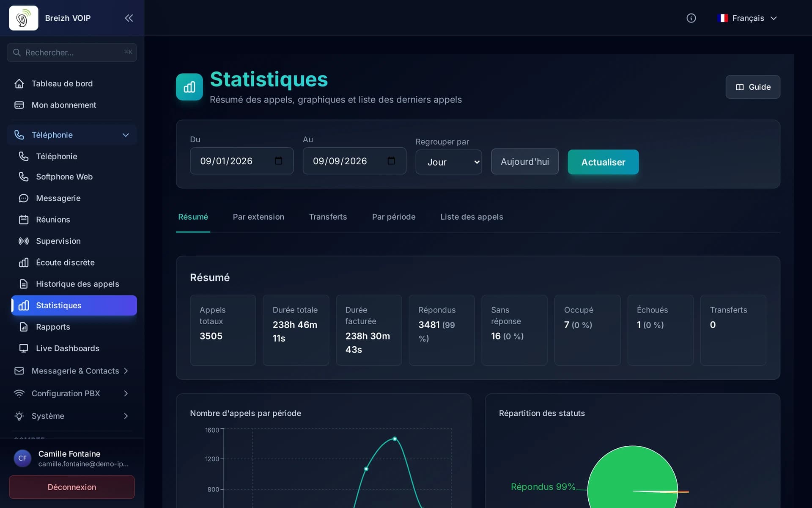Open the Transferts tab
This screenshot has height=508, width=812.
328,217
